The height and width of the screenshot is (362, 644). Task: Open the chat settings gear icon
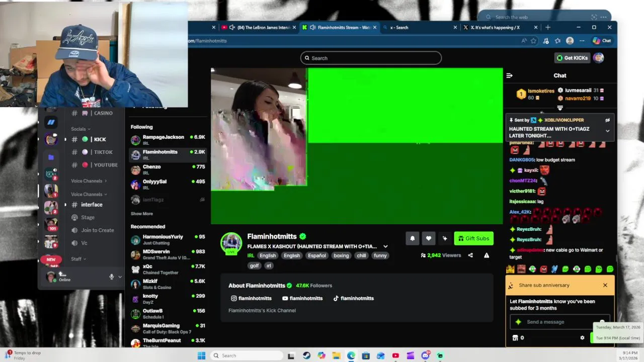point(582,338)
